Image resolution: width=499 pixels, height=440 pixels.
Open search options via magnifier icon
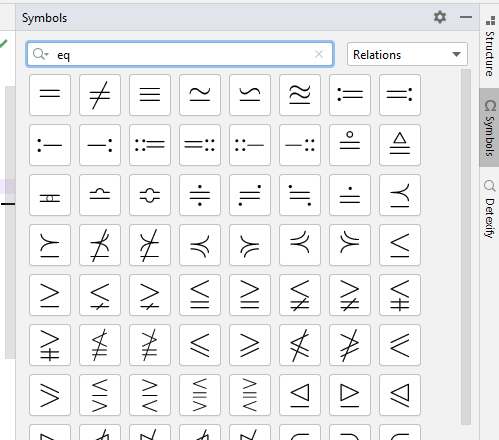tap(40, 54)
